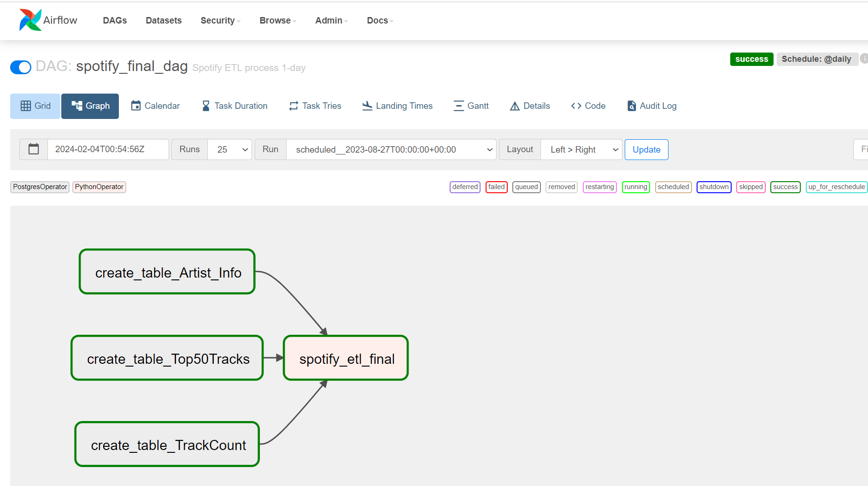Screen dimensions: 868x486
Task: Expand the Docs dropdown menu
Action: click(380, 20)
